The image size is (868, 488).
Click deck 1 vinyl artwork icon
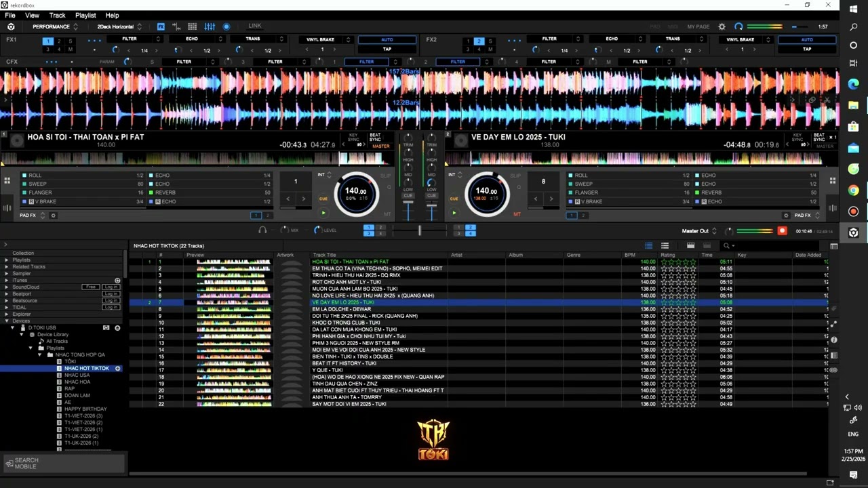(17, 140)
